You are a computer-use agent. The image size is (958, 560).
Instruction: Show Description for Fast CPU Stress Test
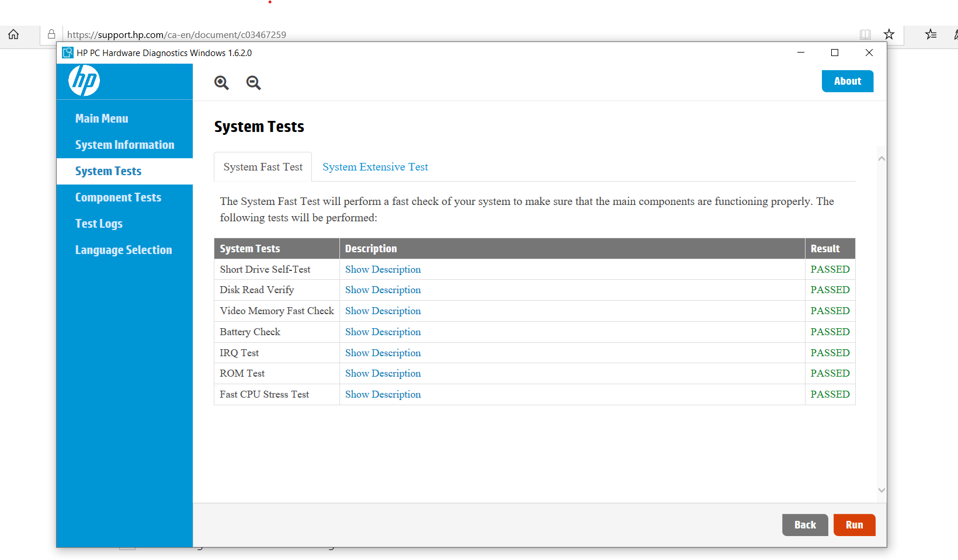pos(383,394)
